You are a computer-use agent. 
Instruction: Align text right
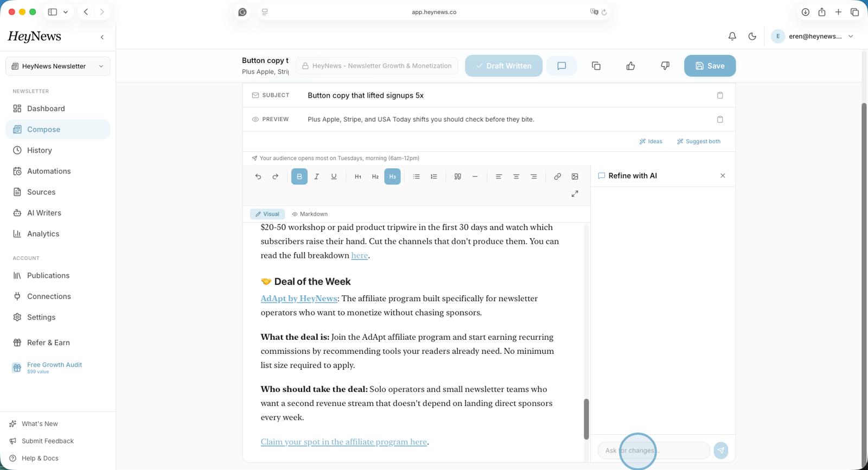(534, 176)
